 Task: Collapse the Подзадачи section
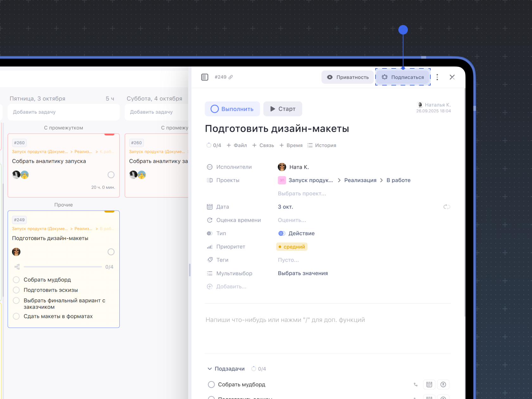coord(210,369)
